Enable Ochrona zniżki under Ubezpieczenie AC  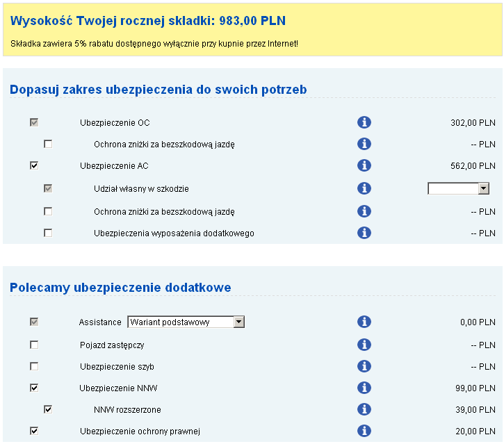click(x=48, y=211)
